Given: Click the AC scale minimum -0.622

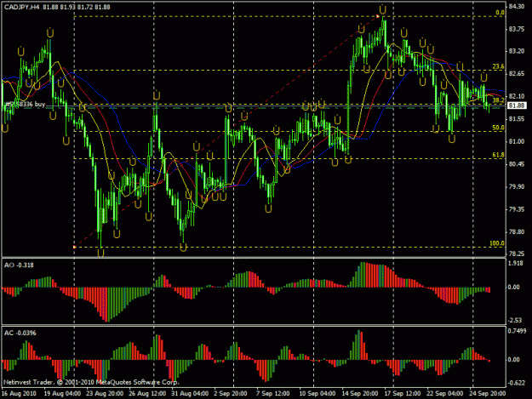Looking at the screenshot, I should pos(516,383).
